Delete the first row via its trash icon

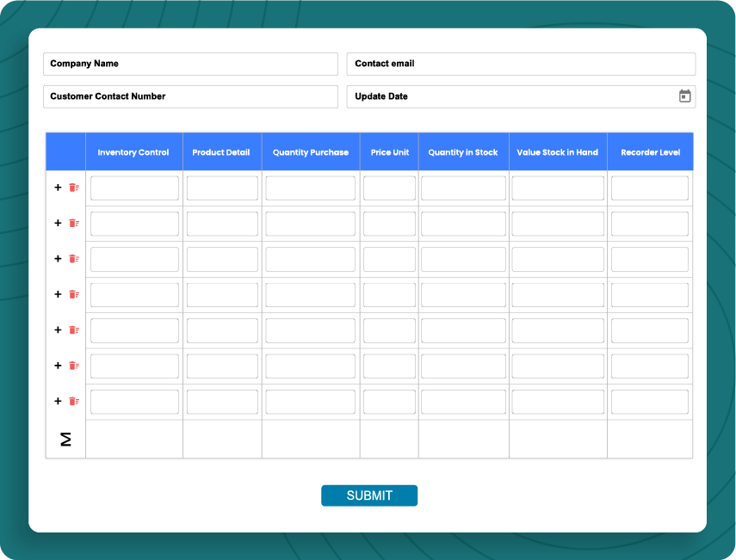73,187
